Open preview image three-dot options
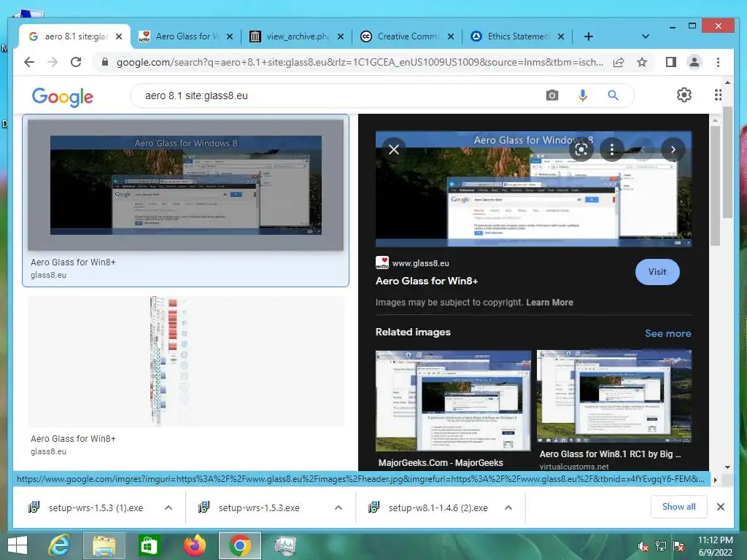 tap(612, 150)
